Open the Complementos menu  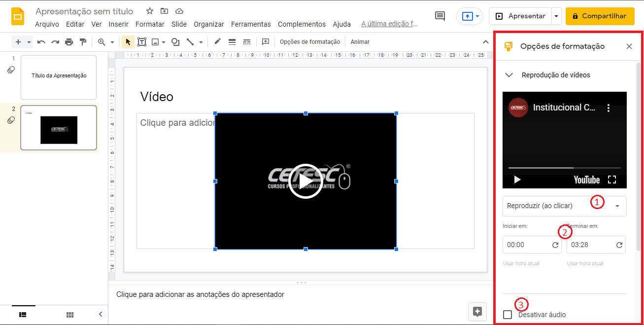pos(302,24)
